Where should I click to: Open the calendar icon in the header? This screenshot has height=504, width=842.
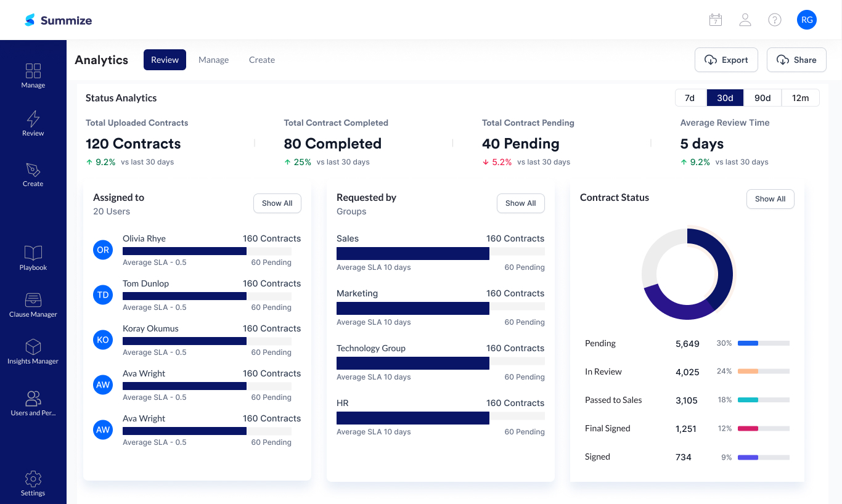tap(715, 20)
